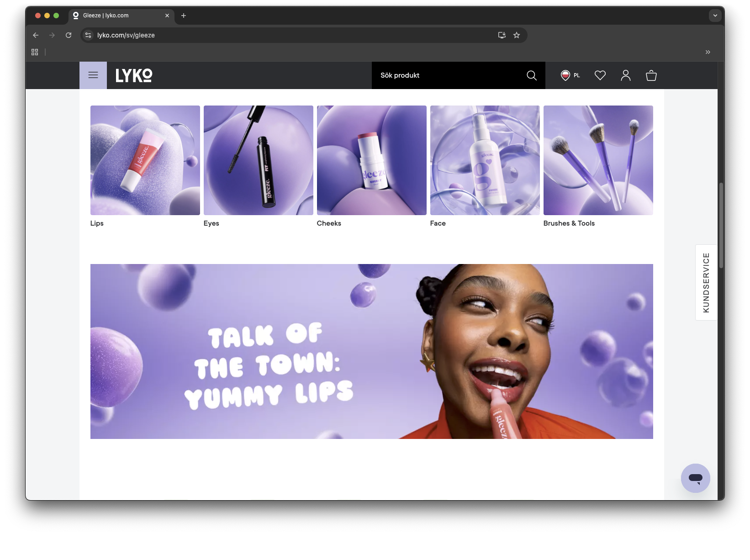
Task: Reload the page
Action: pos(69,35)
